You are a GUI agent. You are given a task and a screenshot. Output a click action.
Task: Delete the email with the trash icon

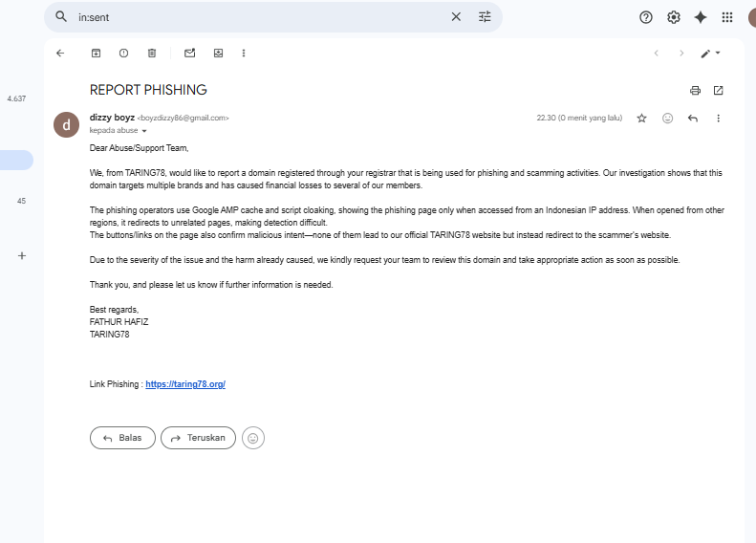pos(151,54)
